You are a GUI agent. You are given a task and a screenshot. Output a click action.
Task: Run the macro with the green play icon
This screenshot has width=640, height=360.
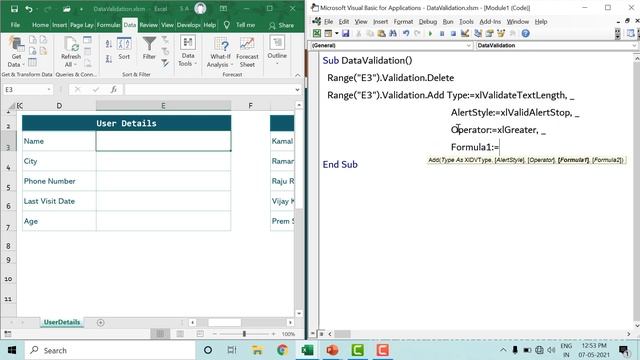(430, 33)
